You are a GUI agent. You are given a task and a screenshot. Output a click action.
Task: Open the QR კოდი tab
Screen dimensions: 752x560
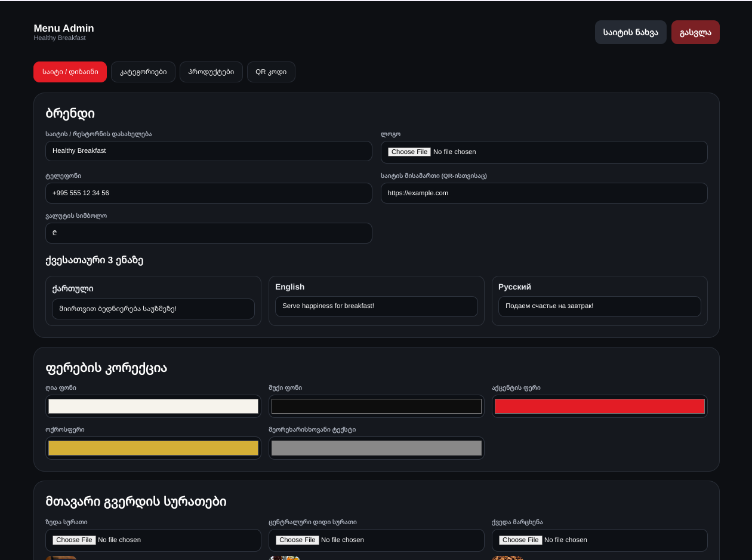click(271, 72)
